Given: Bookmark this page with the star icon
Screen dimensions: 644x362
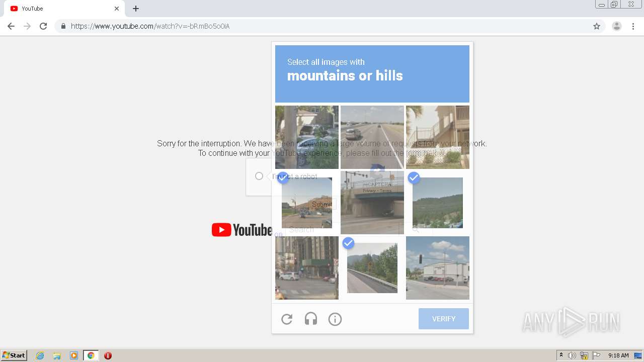Looking at the screenshot, I should click(597, 26).
